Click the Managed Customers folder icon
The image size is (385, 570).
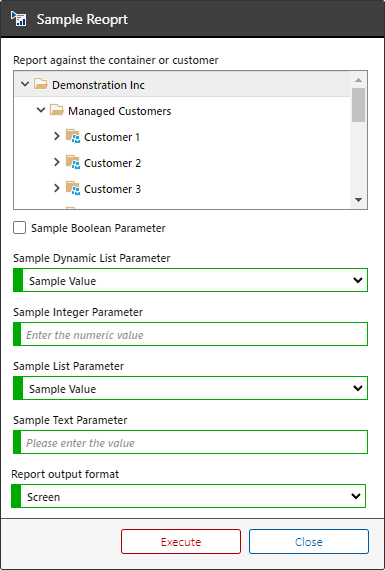tap(57, 111)
